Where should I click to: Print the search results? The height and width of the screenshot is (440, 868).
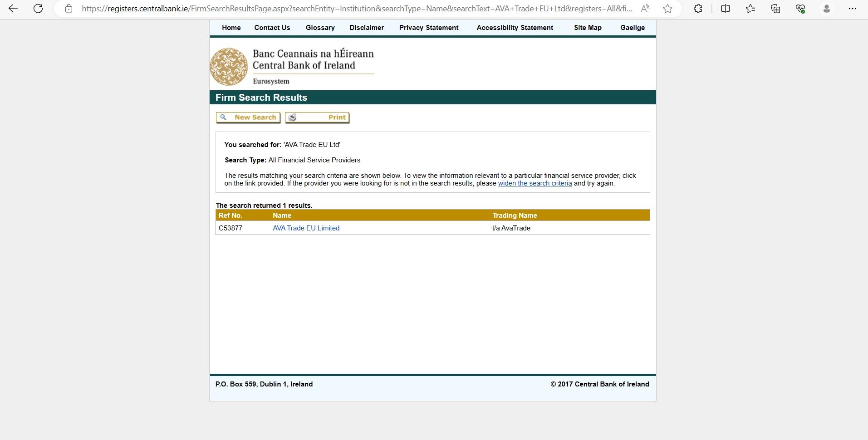click(317, 117)
